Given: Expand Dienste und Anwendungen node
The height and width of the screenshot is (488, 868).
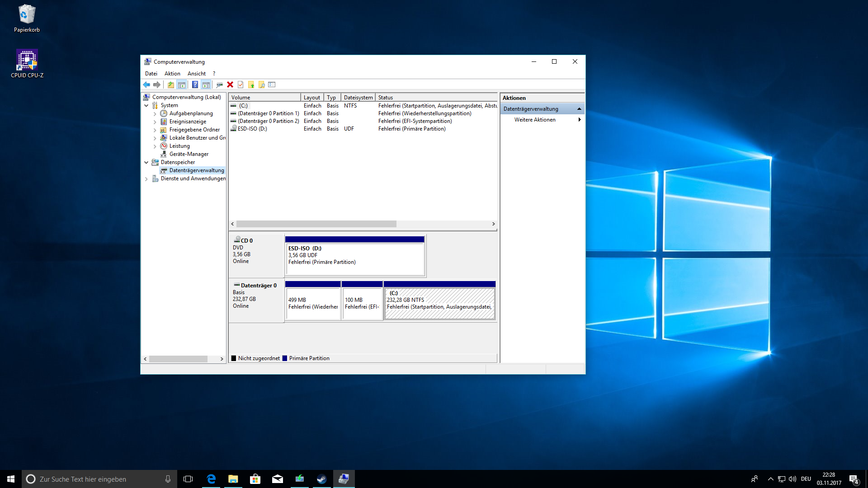Looking at the screenshot, I should [146, 179].
